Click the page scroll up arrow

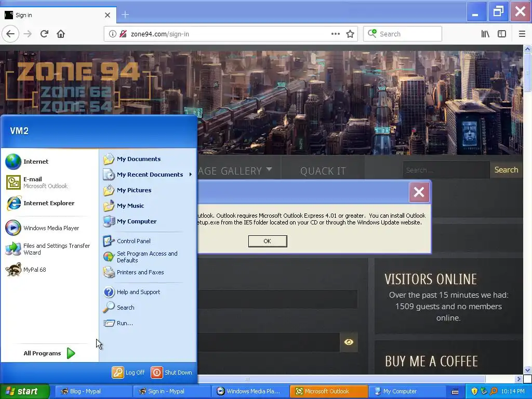(527, 49)
